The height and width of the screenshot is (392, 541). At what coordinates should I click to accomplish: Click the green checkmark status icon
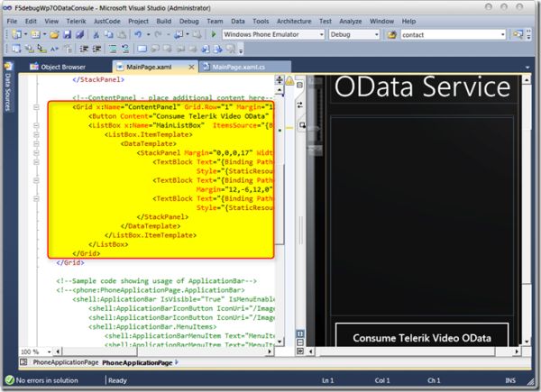[x=10, y=380]
